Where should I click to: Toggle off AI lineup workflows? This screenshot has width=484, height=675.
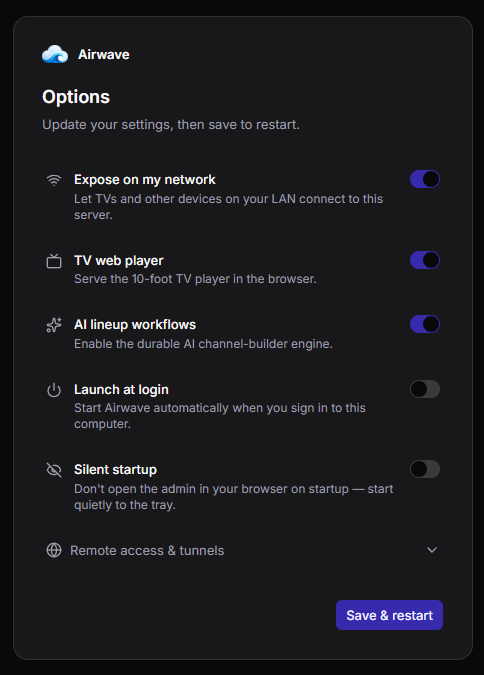tap(425, 324)
